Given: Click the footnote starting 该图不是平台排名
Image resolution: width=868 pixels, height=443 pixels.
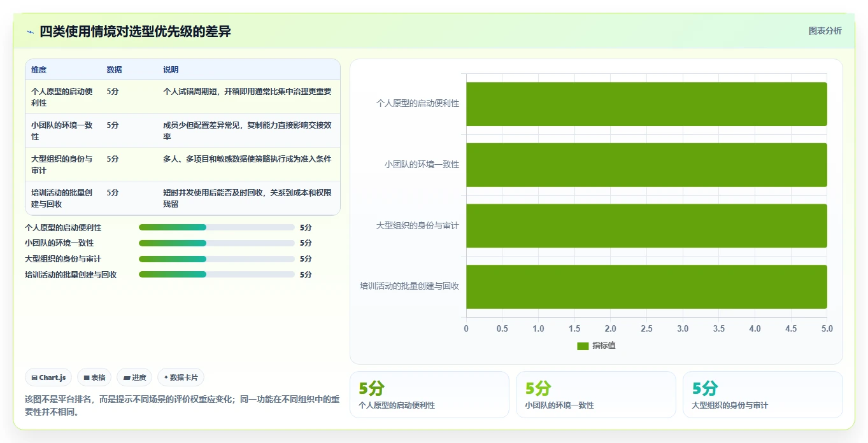Looking at the screenshot, I should [182, 405].
